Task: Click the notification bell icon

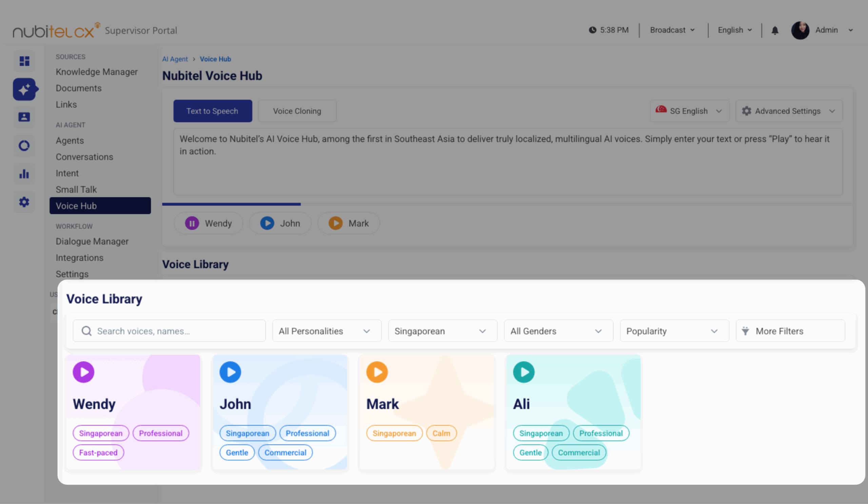Action: (x=775, y=30)
